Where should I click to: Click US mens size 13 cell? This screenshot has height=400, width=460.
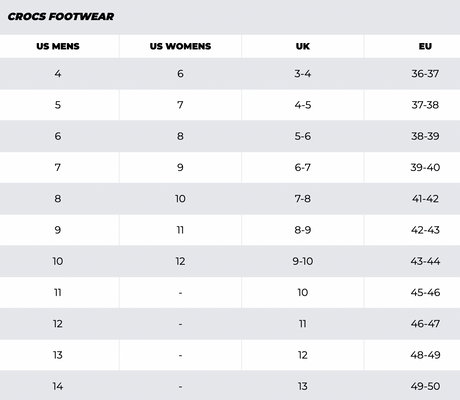point(58,355)
